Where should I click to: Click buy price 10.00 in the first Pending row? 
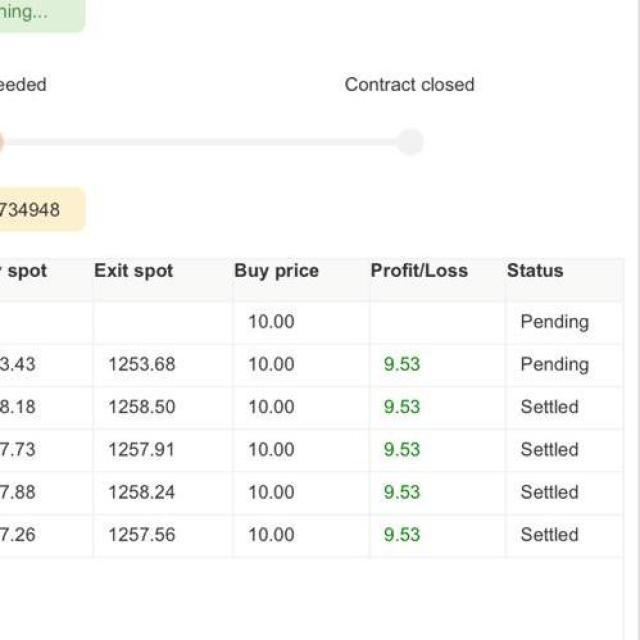(x=271, y=322)
